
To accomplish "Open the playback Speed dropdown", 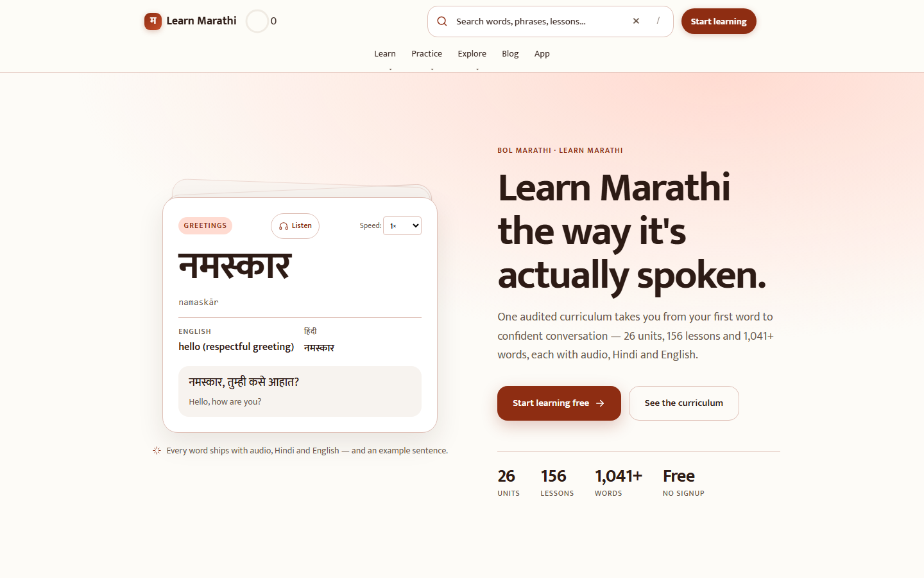I will (402, 226).
